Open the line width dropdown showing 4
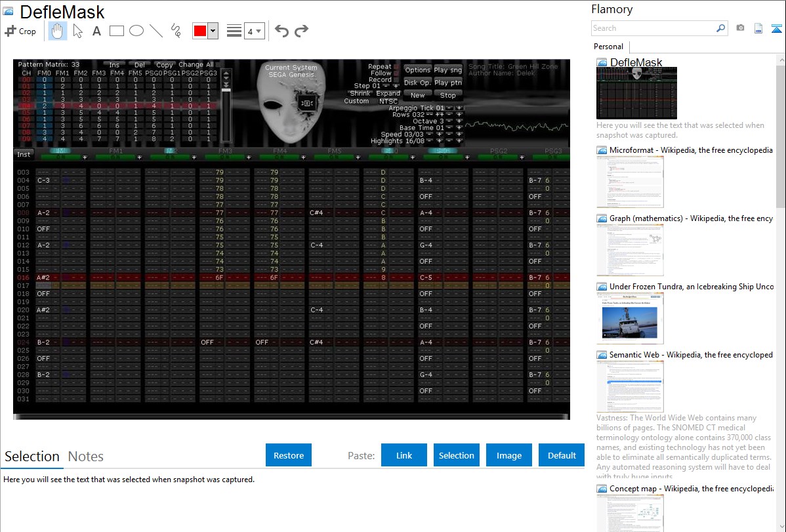The image size is (786, 532). click(255, 31)
